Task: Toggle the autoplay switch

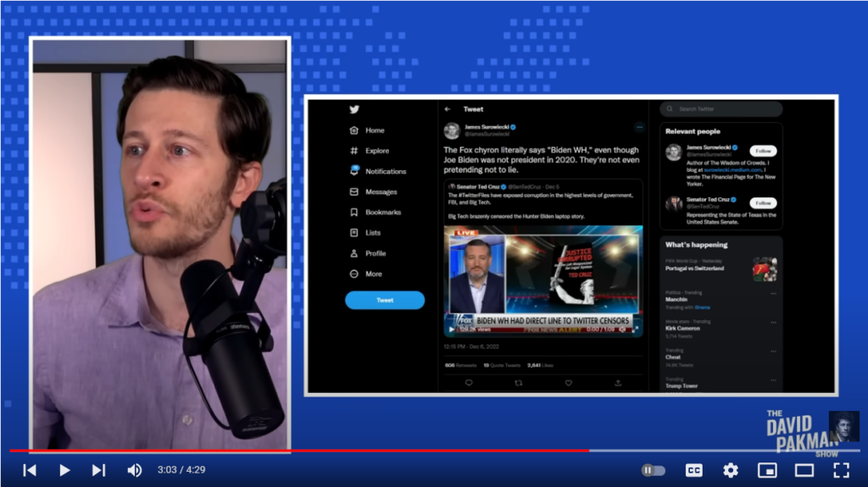Action: [x=654, y=470]
